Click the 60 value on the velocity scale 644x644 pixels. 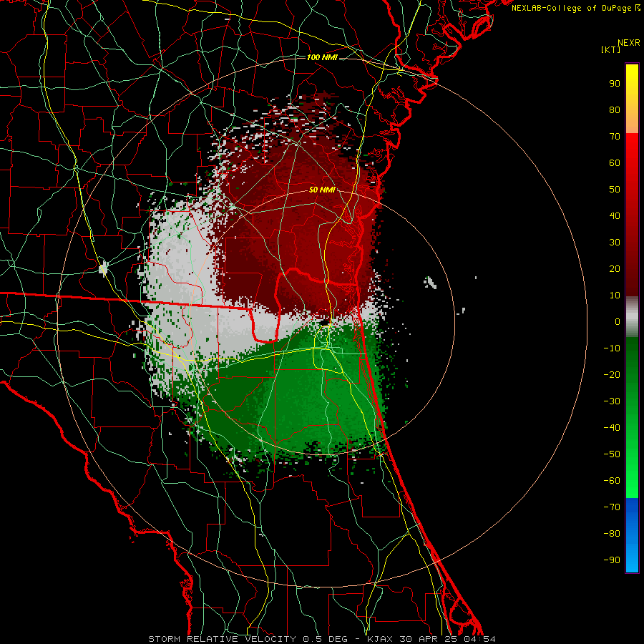615,163
